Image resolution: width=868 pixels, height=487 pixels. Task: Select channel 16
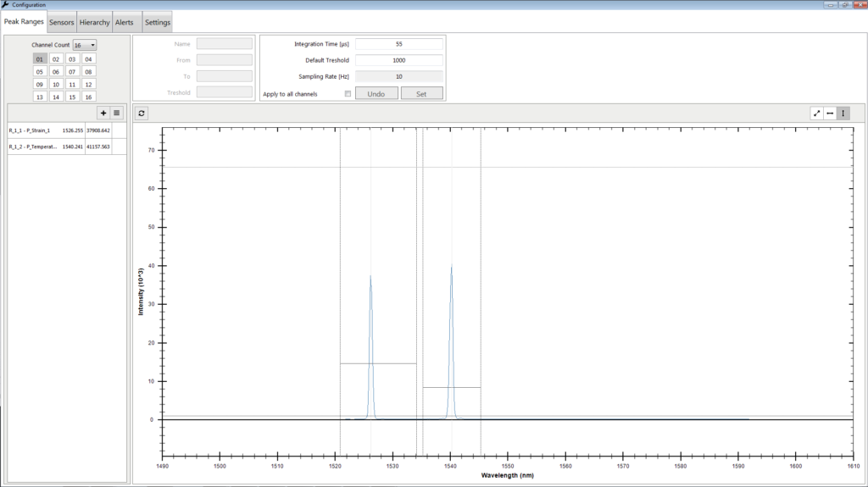(x=88, y=97)
